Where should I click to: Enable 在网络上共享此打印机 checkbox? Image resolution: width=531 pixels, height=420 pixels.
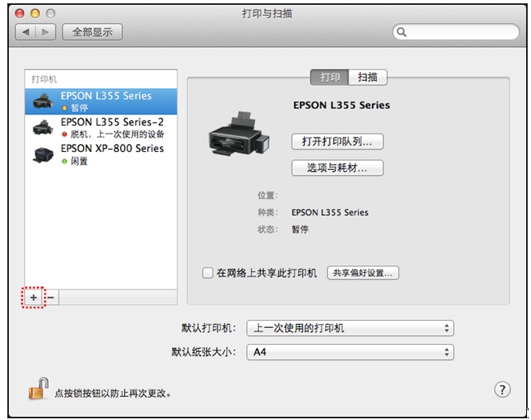[x=207, y=274]
